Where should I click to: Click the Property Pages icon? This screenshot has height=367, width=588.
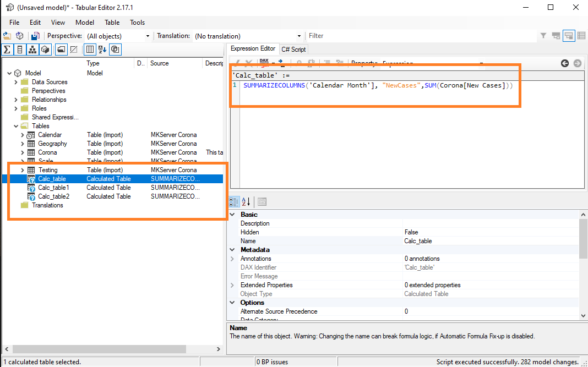(x=262, y=202)
